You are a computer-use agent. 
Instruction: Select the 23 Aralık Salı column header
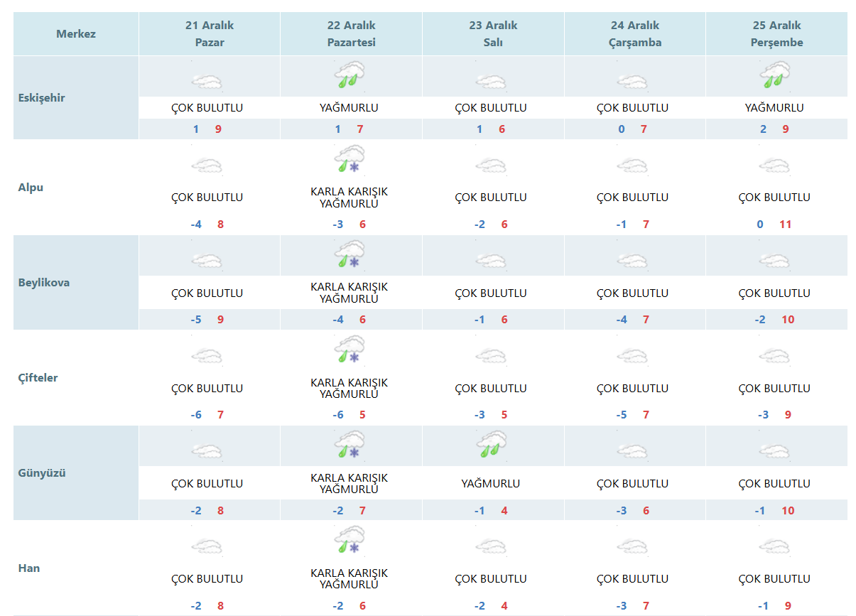point(493,33)
